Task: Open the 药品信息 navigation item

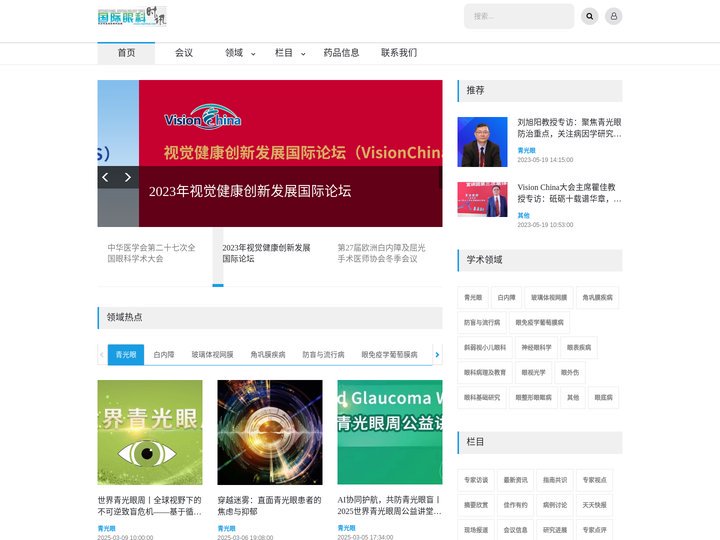Action: [x=341, y=53]
